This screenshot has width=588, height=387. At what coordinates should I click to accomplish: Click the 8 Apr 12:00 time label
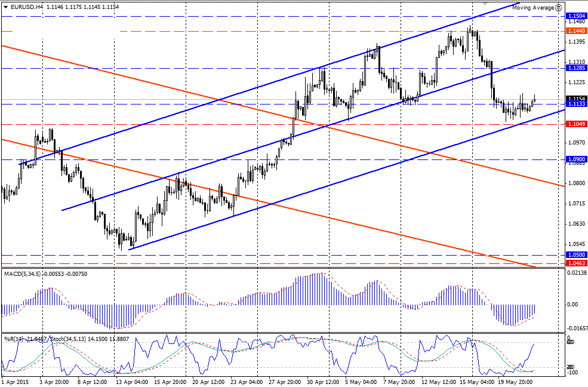pos(93,382)
